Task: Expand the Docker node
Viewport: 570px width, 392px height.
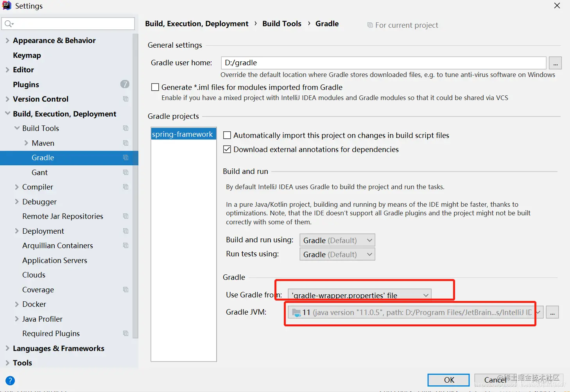Action: 17,304
